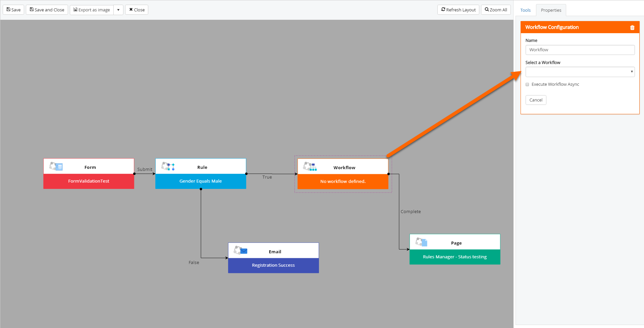Click the Workflow node icon
Viewport: 644px width, 328px height.
(310, 167)
